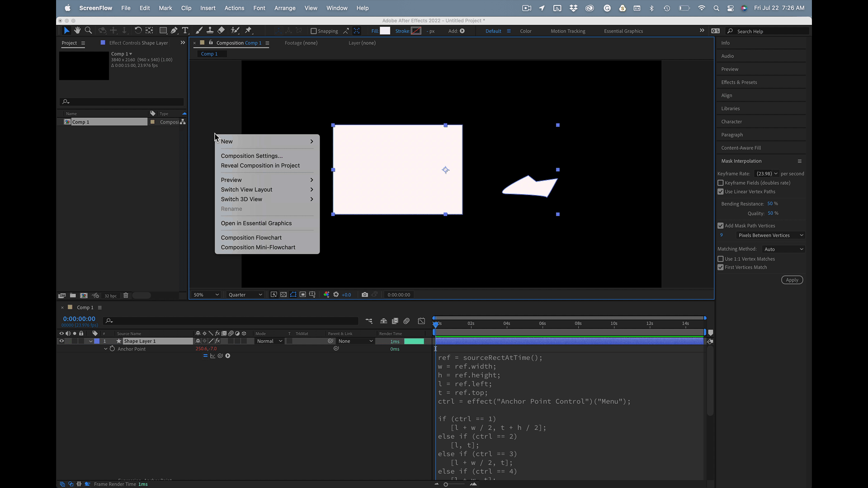Enable the Snapping checkbox
The height and width of the screenshot is (488, 868).
pyautogui.click(x=313, y=31)
